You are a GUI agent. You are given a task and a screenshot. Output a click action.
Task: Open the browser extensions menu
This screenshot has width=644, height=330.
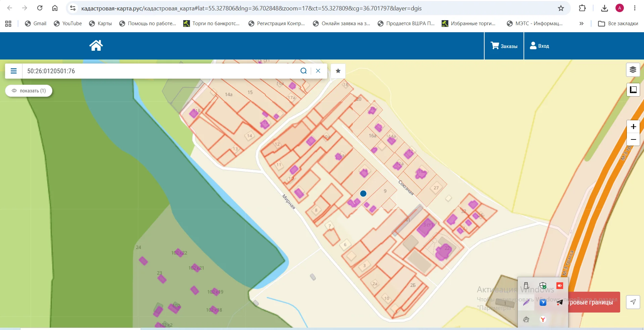[x=582, y=8]
